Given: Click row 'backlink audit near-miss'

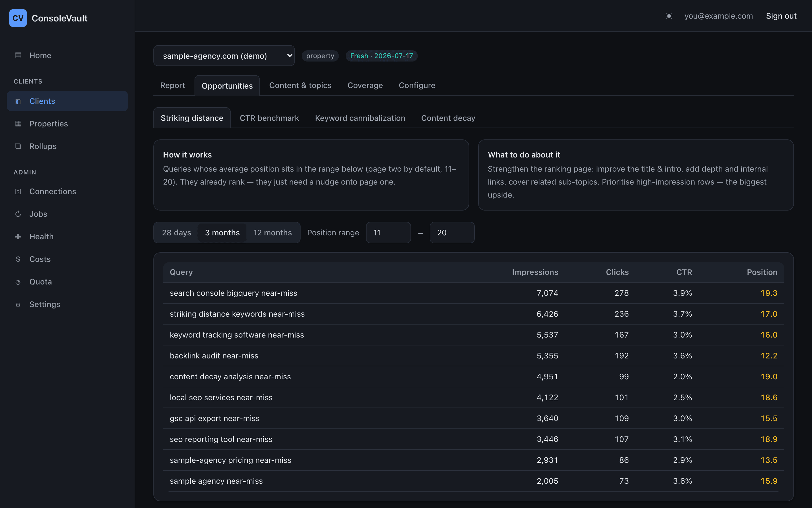Looking at the screenshot, I should [x=473, y=356].
